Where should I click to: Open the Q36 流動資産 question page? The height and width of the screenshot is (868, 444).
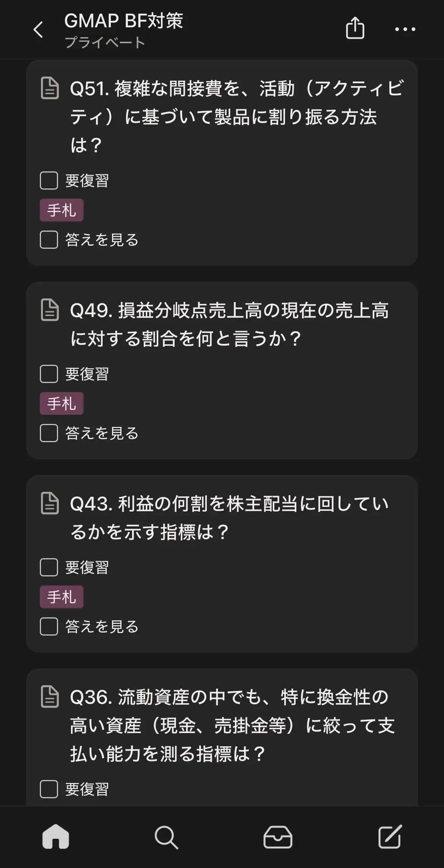click(232, 725)
